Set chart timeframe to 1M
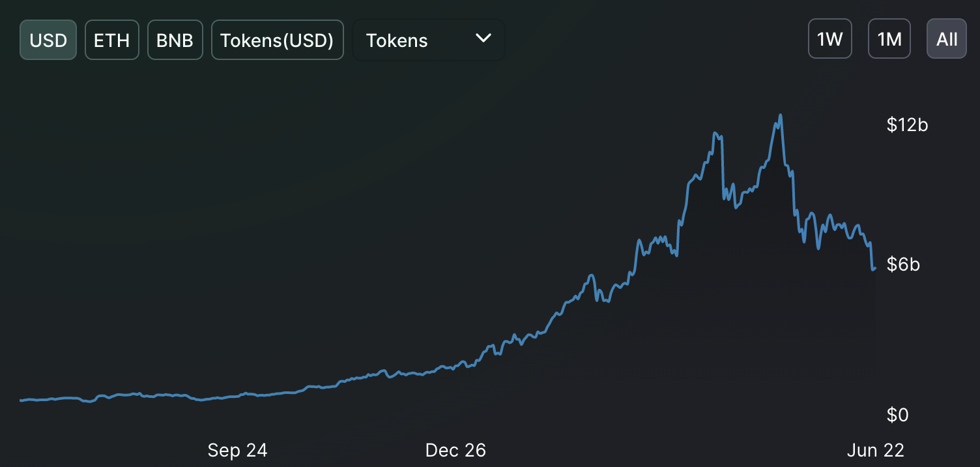The image size is (980, 467). (889, 38)
